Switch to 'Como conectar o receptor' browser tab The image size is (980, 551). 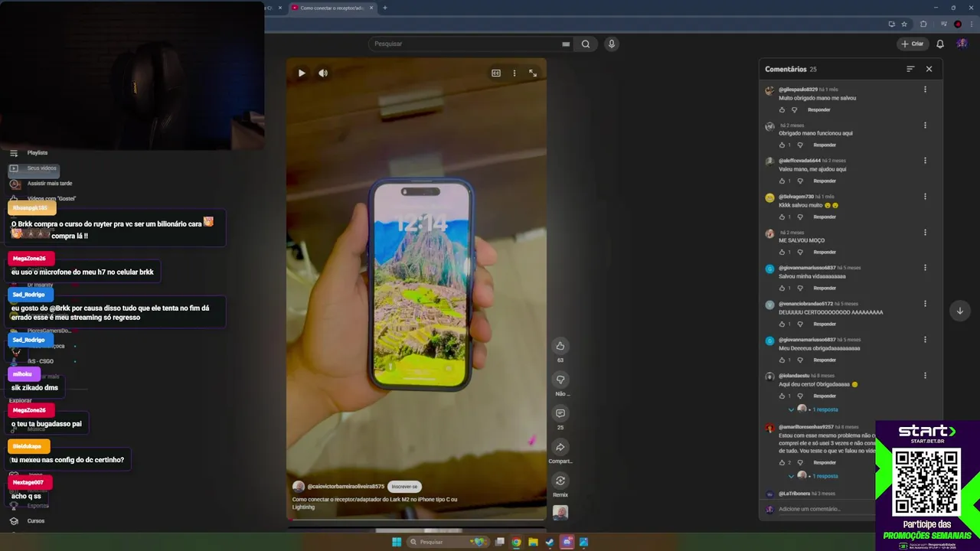332,8
